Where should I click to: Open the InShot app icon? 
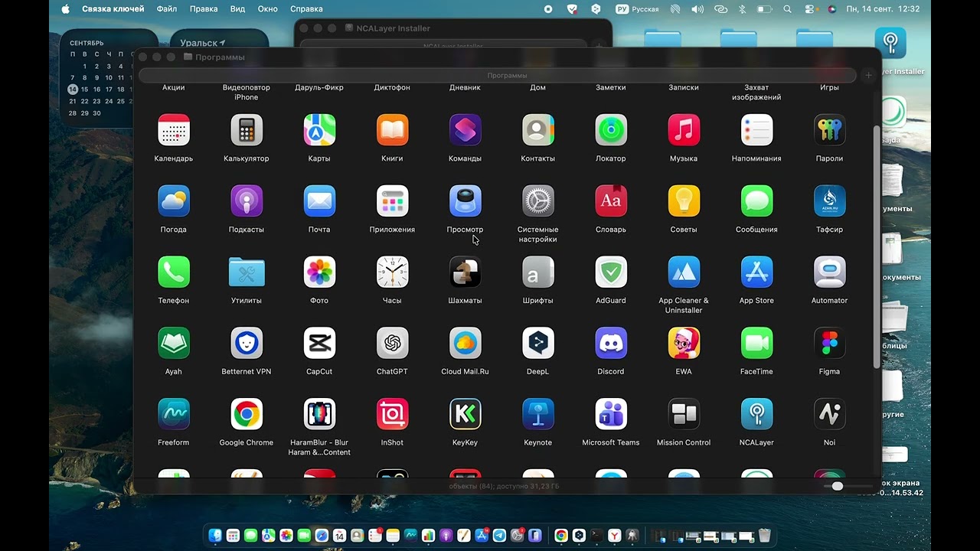click(392, 415)
